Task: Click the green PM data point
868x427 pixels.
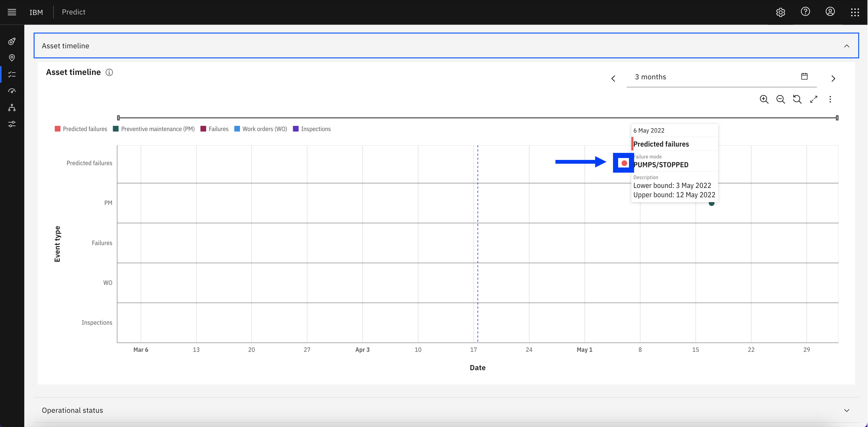Action: [x=712, y=203]
